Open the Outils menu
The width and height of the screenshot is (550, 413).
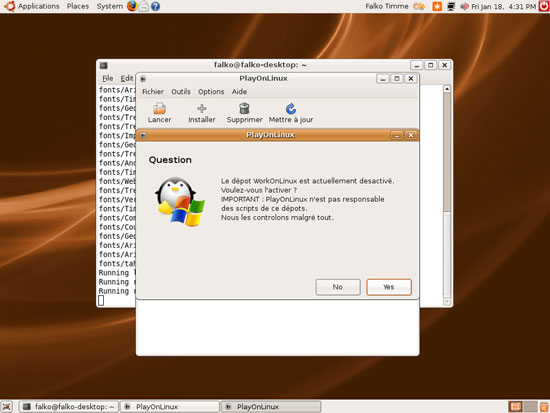181,92
